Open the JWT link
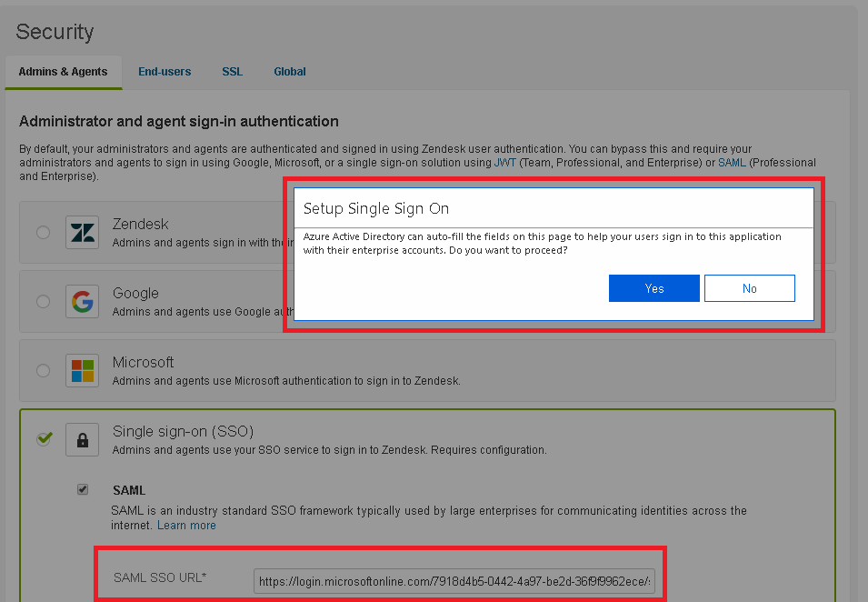 pos(504,163)
